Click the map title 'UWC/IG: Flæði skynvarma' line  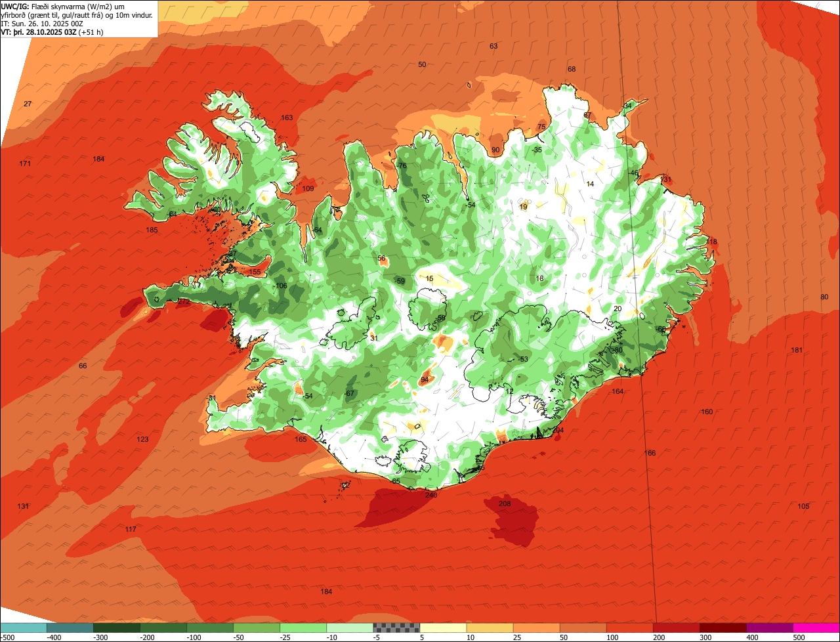(x=63, y=6)
